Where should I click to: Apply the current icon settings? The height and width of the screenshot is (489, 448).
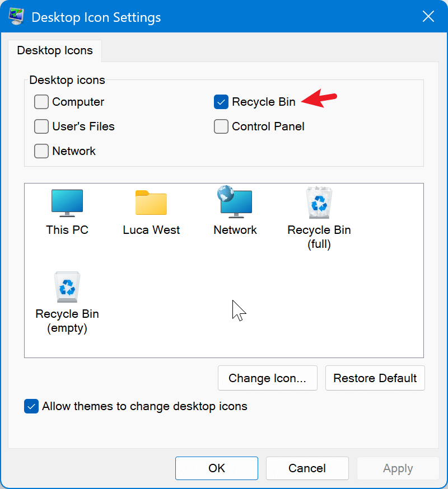coord(398,468)
